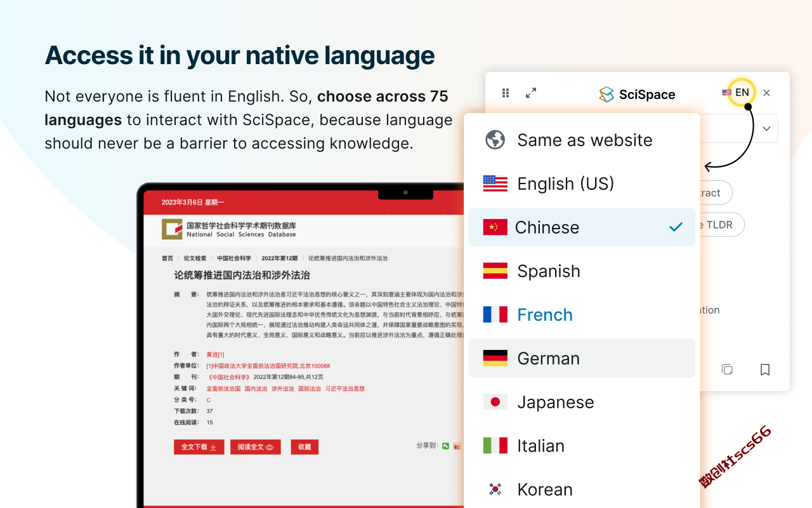Screen dimensions: 812x508
Task: Choose Japanese from the language menu
Action: coord(582,402)
